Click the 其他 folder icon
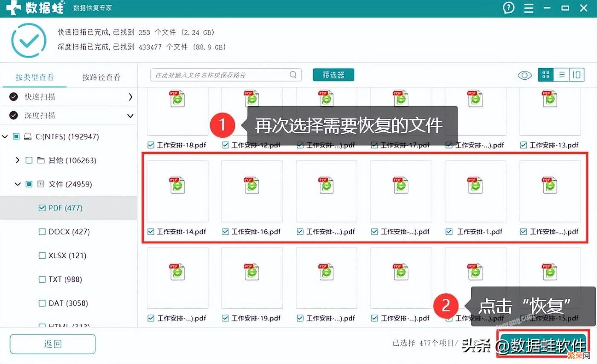 (x=41, y=161)
